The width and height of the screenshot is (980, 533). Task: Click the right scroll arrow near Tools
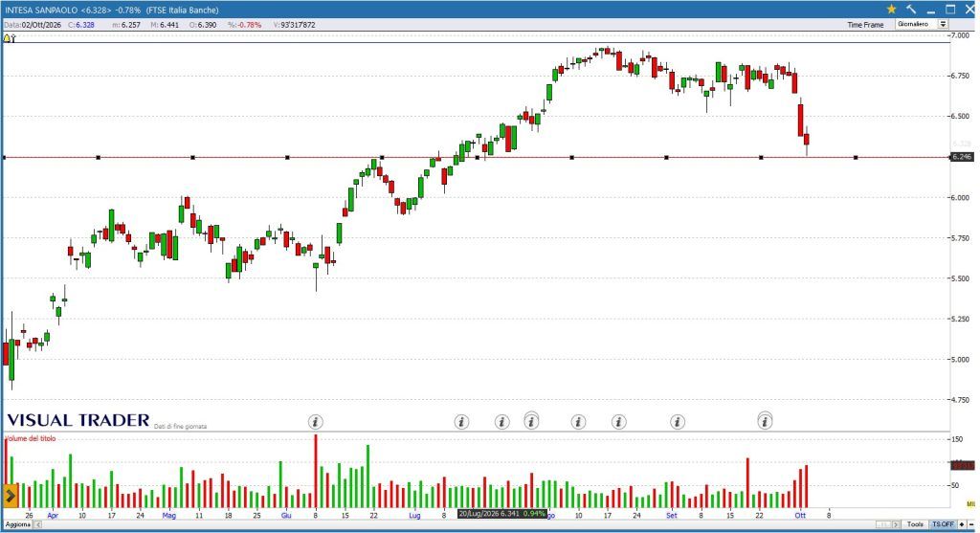click(896, 525)
